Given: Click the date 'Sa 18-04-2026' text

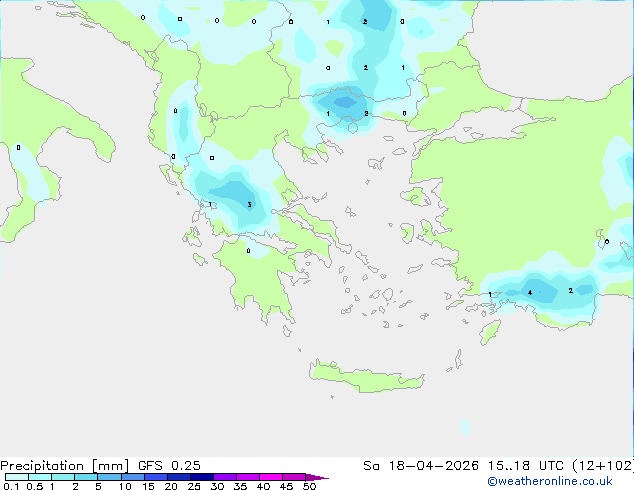Looking at the screenshot, I should point(421,466).
